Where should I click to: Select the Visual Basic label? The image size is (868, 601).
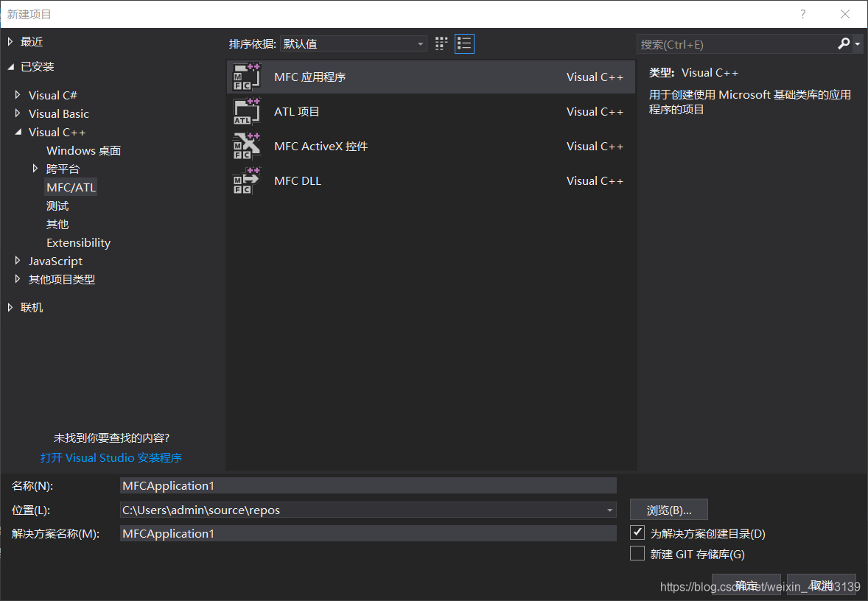pyautogui.click(x=59, y=113)
